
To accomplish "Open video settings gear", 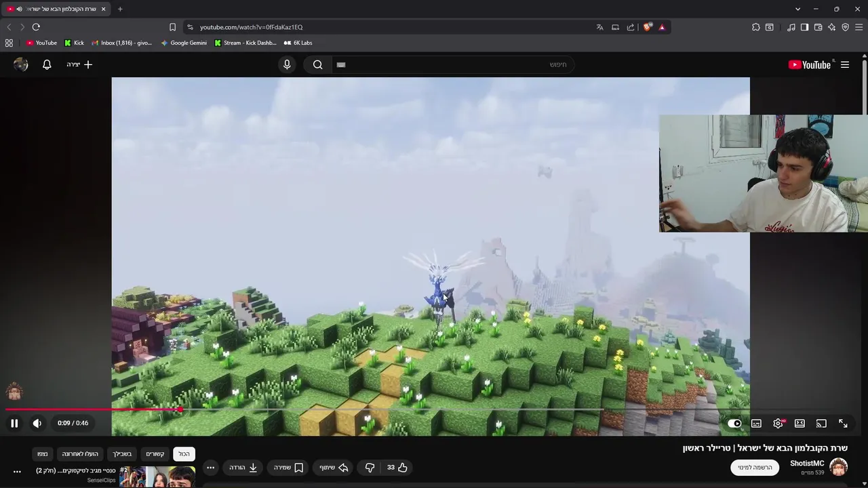I will [778, 424].
